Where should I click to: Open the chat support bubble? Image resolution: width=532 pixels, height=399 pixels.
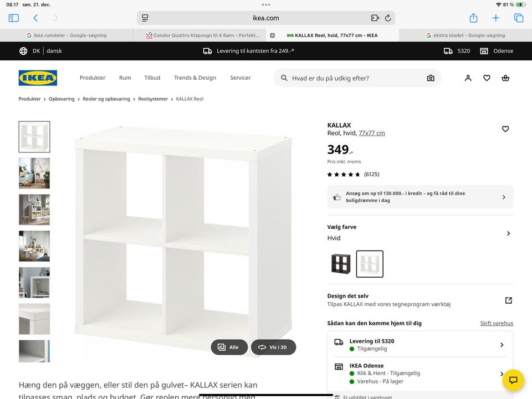pyautogui.click(x=513, y=380)
